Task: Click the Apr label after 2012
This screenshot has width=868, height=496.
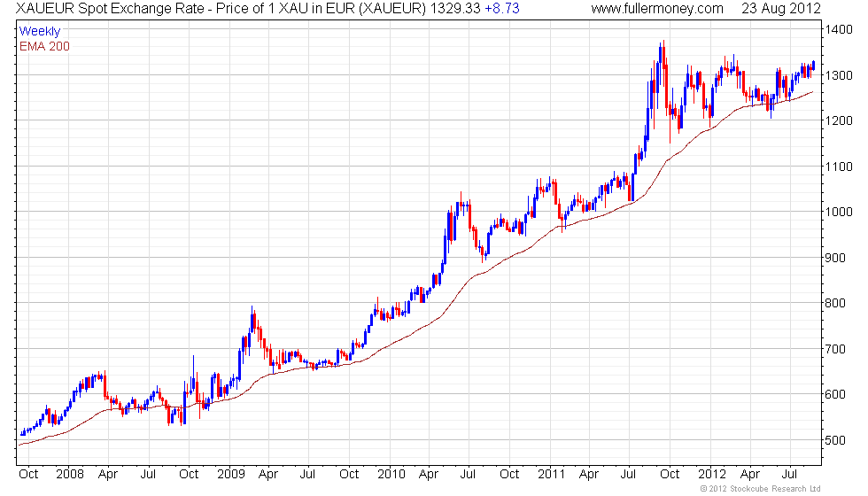Action: pyautogui.click(x=749, y=475)
